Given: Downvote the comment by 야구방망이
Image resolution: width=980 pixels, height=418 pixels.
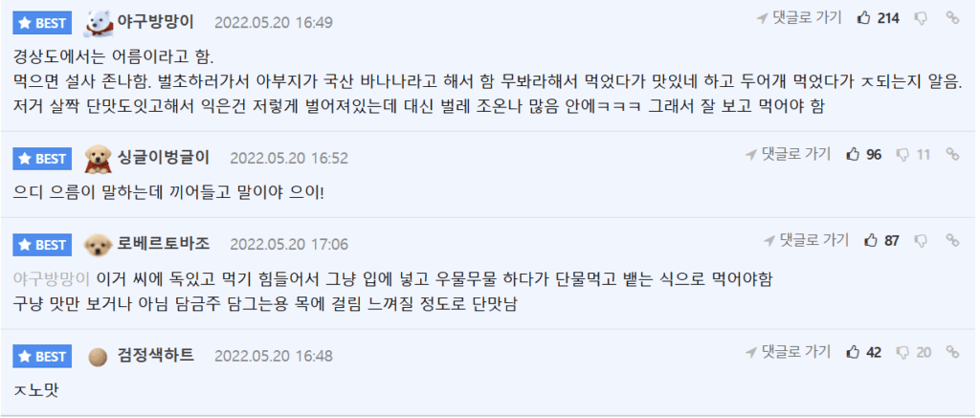Looking at the screenshot, I should [x=922, y=17].
